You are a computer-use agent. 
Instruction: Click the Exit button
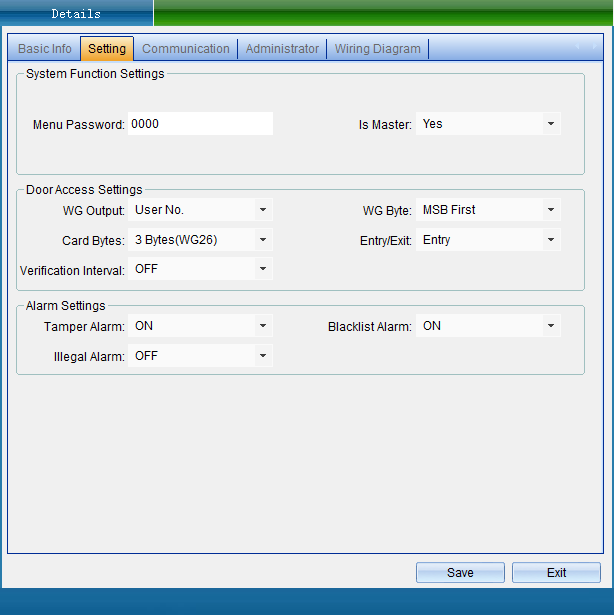pos(556,573)
